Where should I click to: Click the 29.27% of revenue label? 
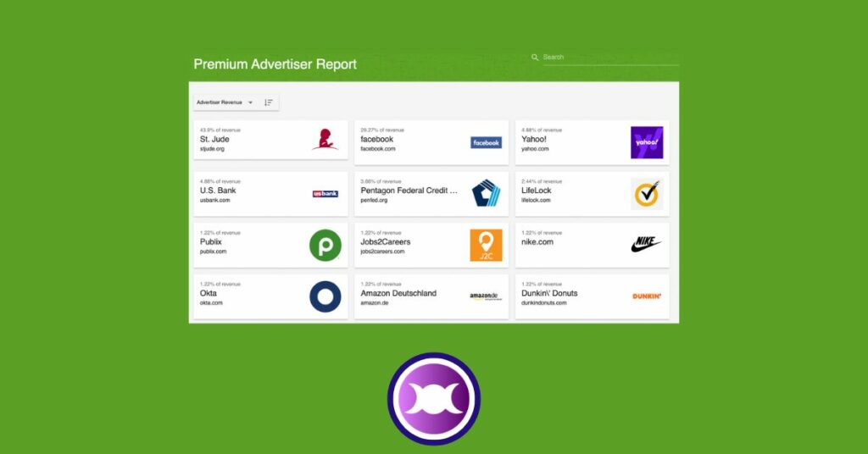coord(382,130)
